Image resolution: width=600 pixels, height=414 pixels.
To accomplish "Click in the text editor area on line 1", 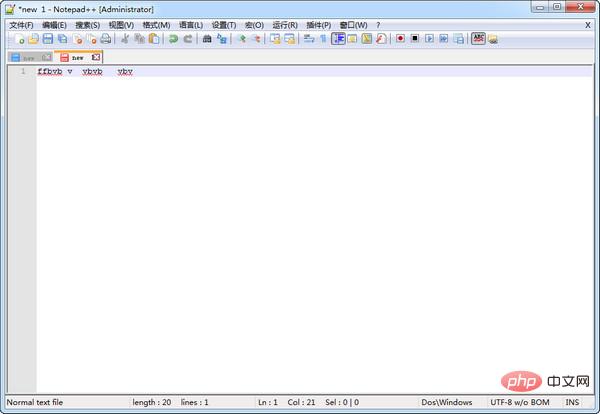I will pyautogui.click(x=300, y=72).
